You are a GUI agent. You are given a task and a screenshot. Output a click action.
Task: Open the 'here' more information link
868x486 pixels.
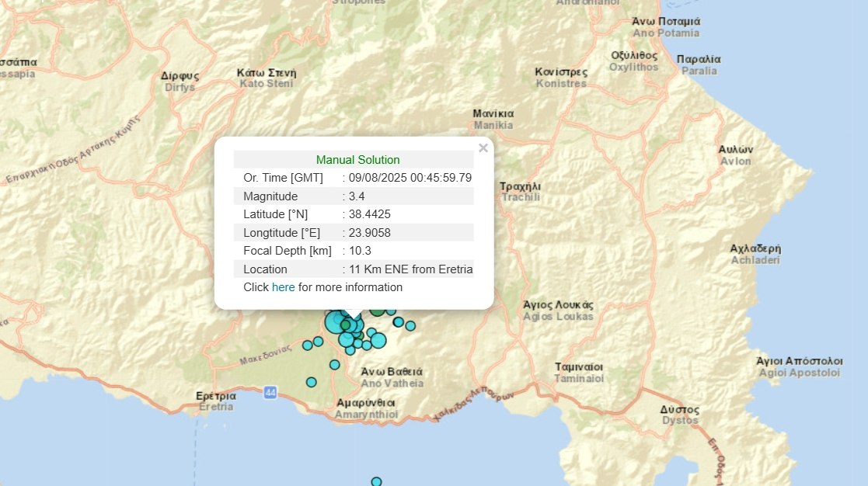coord(283,287)
